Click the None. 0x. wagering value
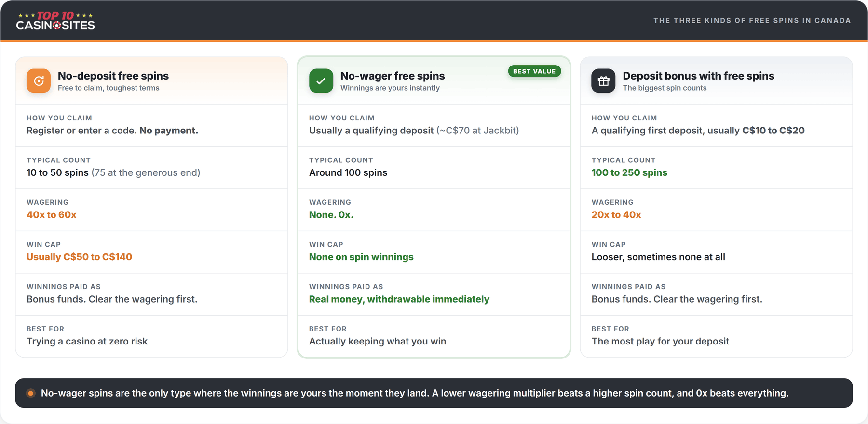 coord(331,215)
